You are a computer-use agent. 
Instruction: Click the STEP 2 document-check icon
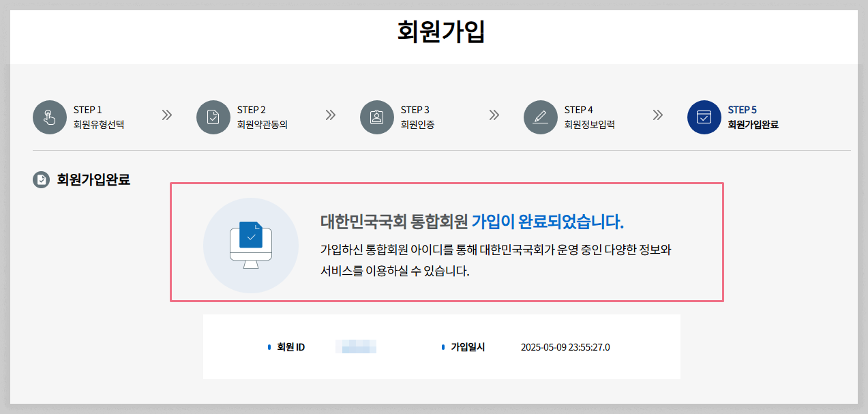[213, 117]
